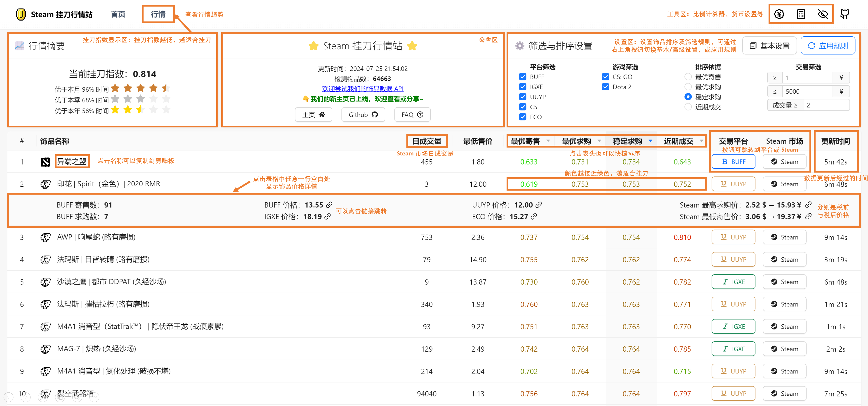Screen dimensions: 868x406
Task: Edit minimum price field showing 1
Action: pyautogui.click(x=807, y=78)
